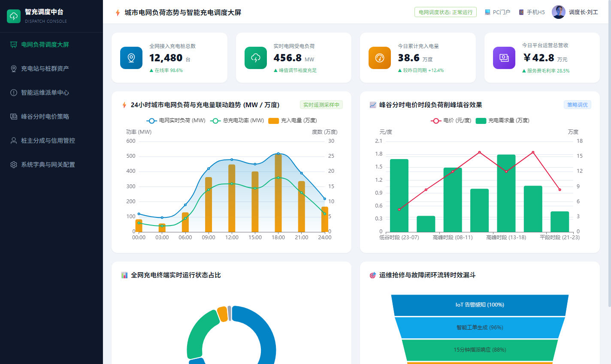Click the lightning icon beside the page title

(x=118, y=12)
